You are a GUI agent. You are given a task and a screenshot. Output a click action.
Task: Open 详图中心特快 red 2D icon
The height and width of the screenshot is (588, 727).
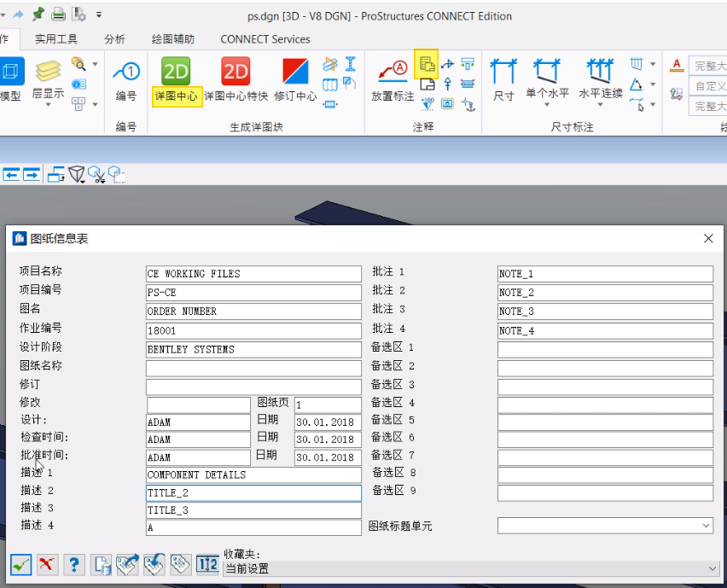point(236,73)
